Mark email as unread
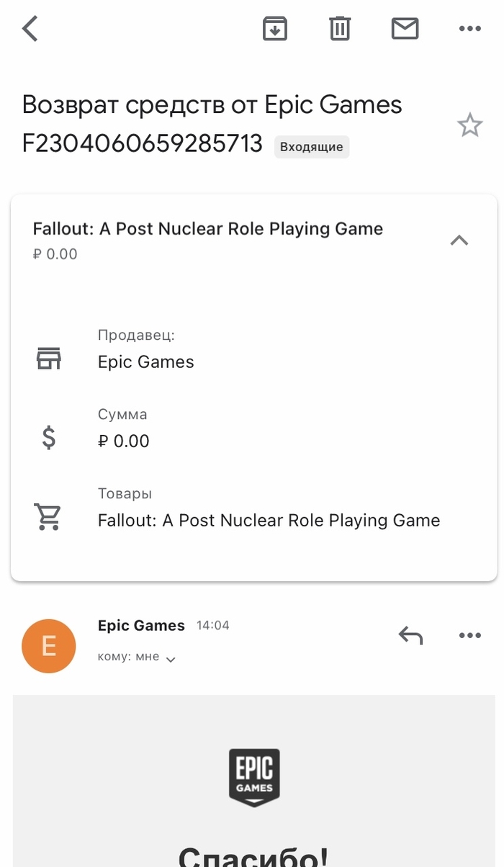504x867 pixels. (405, 29)
